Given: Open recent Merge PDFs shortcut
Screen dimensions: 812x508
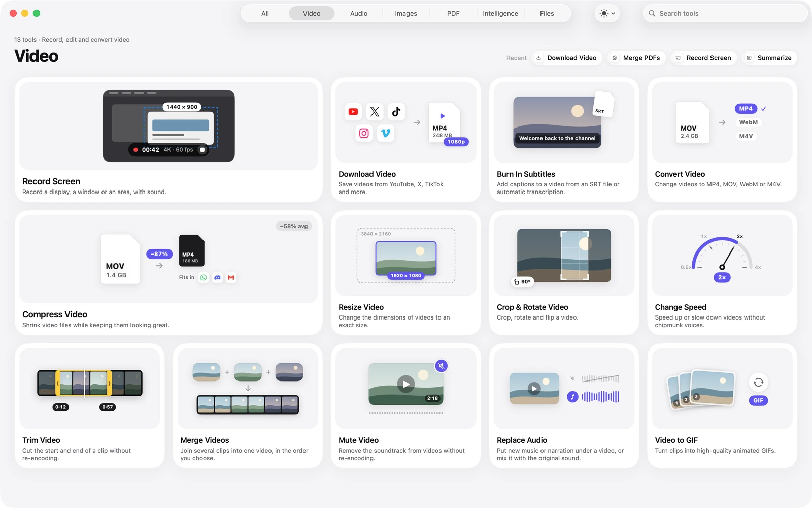Looking at the screenshot, I should [636, 58].
